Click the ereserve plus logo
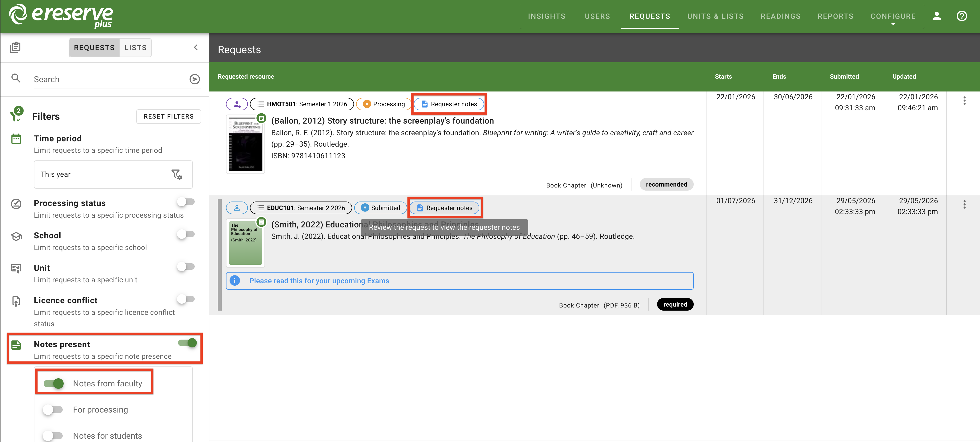The width and height of the screenshot is (980, 442). (61, 16)
